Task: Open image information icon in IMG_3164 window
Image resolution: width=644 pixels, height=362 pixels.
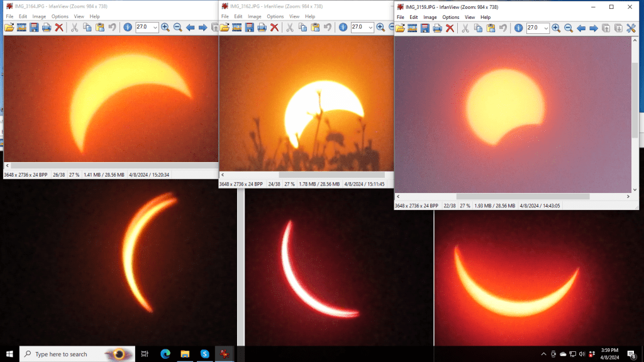Action: click(128, 28)
